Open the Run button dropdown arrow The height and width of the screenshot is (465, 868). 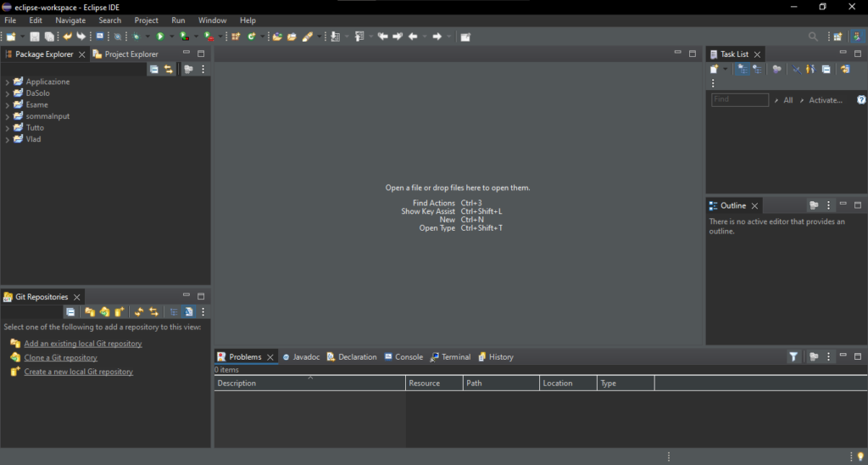tap(171, 36)
